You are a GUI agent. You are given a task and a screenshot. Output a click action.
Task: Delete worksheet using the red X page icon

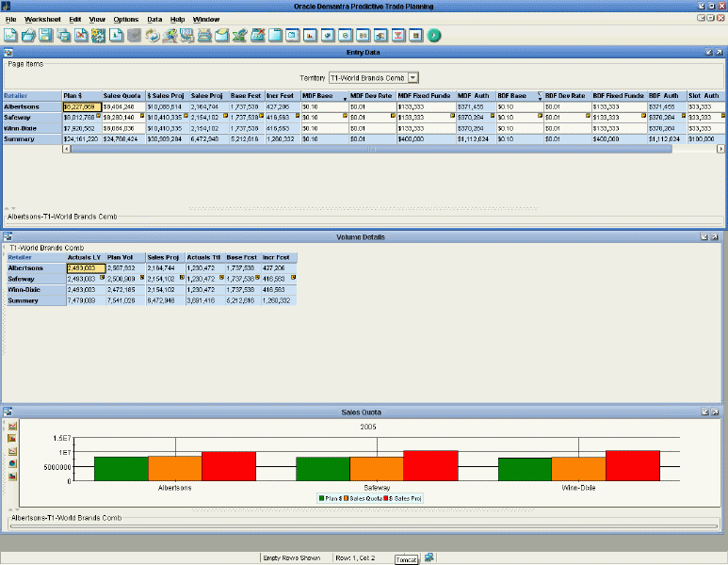pos(81,35)
